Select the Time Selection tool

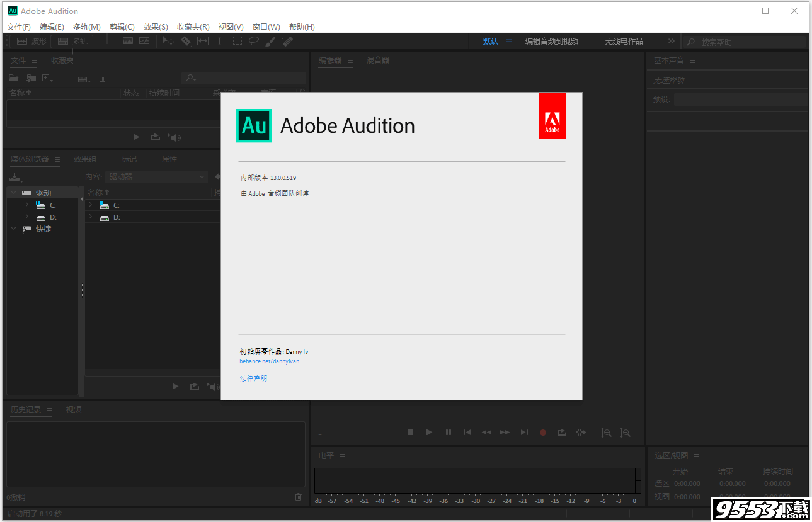point(219,41)
